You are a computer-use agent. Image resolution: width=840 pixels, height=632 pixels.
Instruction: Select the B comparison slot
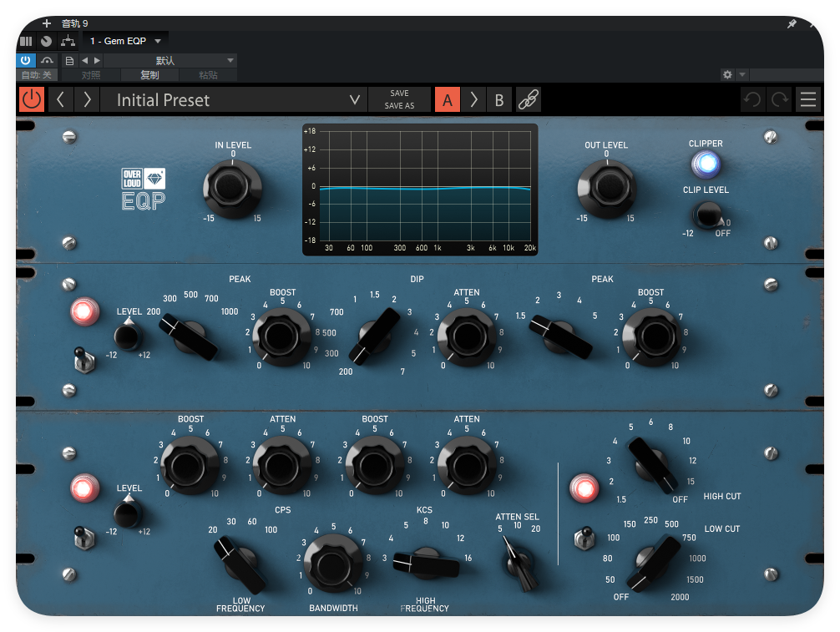(499, 99)
